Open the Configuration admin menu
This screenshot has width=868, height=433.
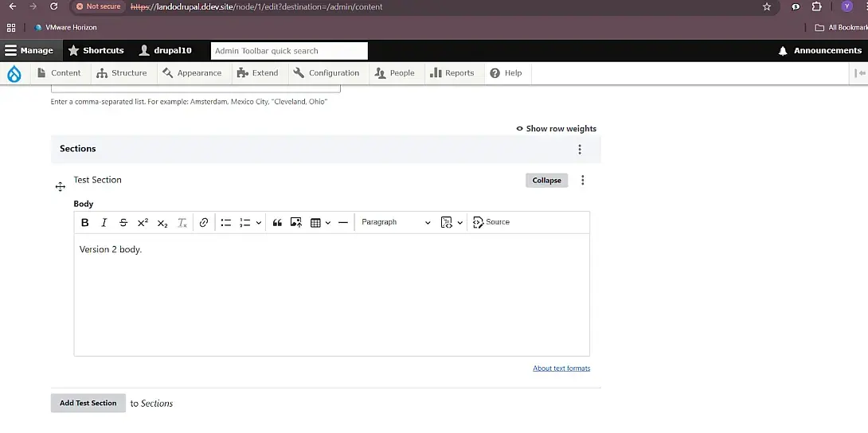326,73
